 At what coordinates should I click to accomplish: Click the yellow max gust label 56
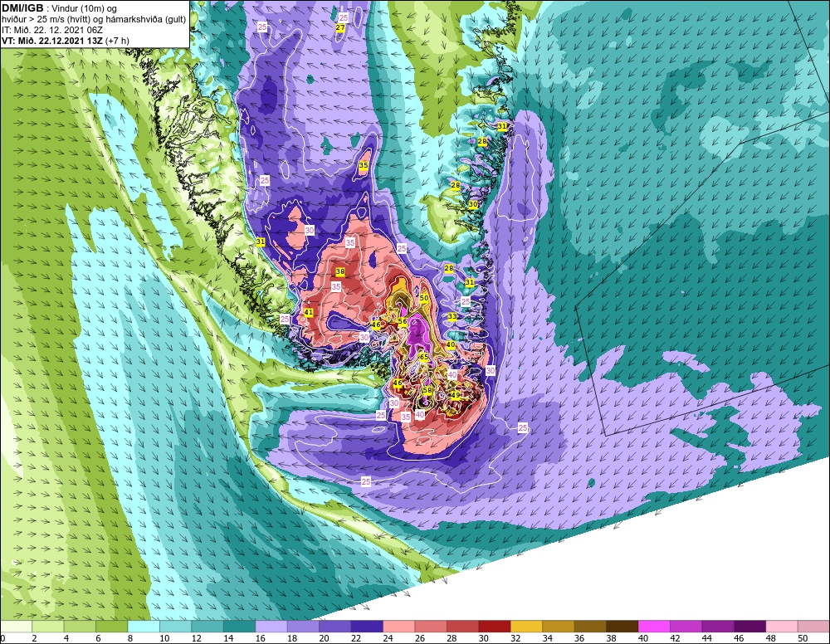pyautogui.click(x=403, y=321)
